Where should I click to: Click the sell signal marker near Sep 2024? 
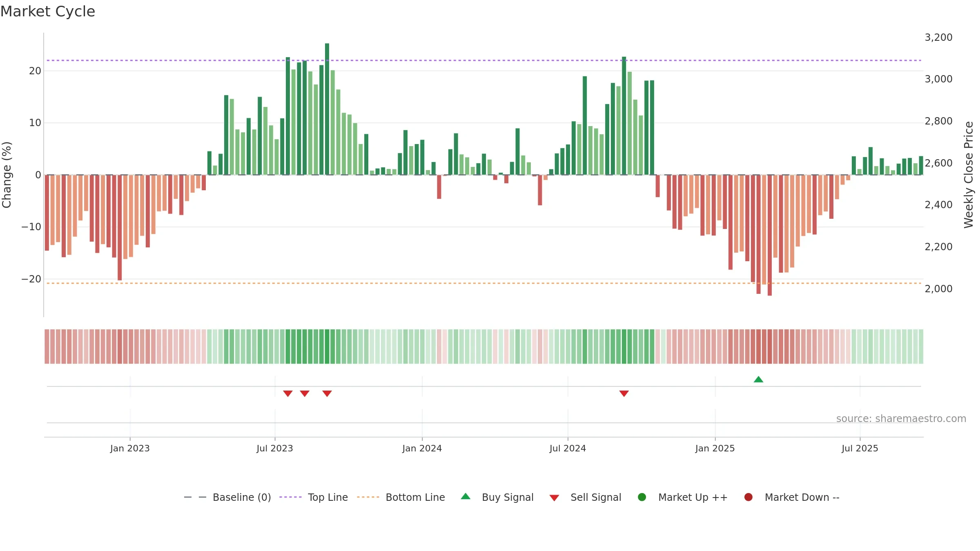pos(624,393)
